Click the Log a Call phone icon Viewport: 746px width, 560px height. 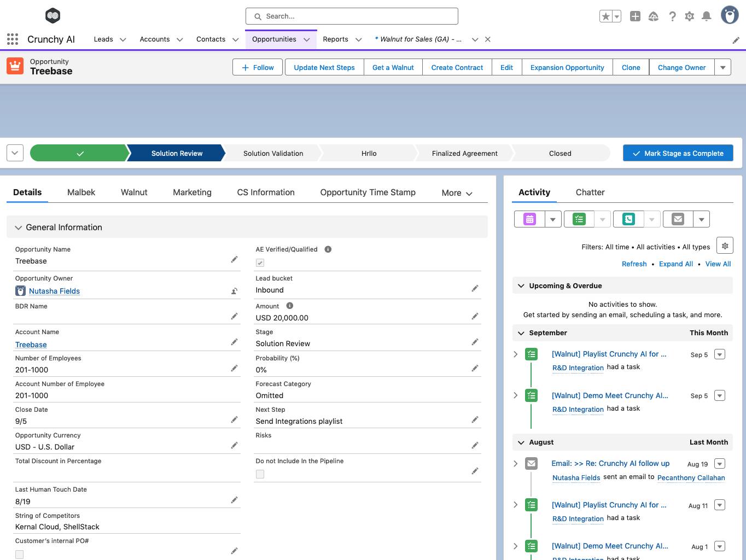628,219
